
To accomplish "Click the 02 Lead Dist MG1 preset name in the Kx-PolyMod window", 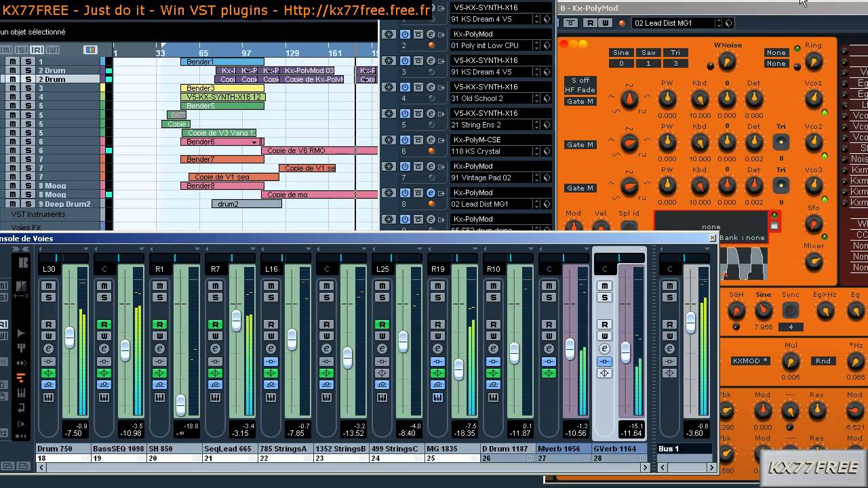I will [672, 23].
